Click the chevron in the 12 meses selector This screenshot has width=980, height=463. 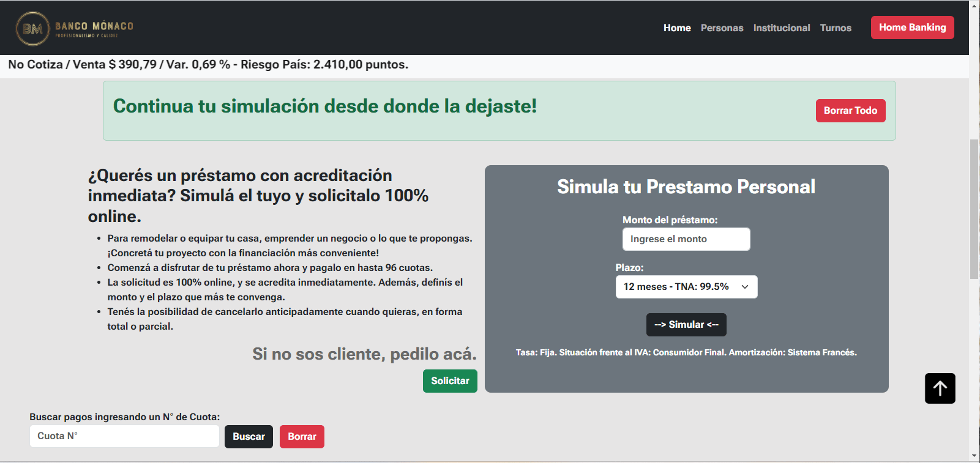745,287
